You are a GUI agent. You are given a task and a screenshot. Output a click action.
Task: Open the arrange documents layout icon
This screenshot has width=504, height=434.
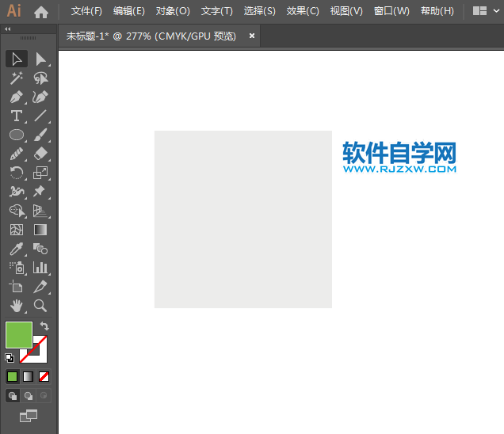point(479,11)
